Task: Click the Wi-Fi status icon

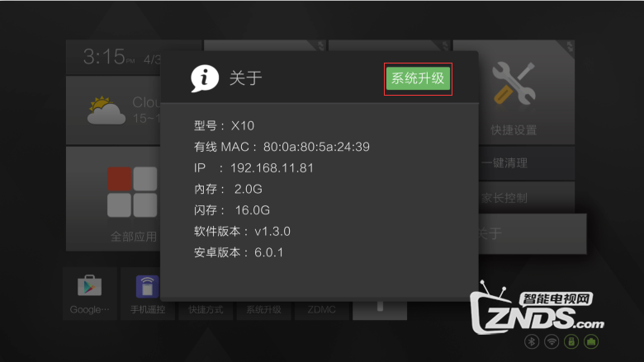Action: point(552,341)
